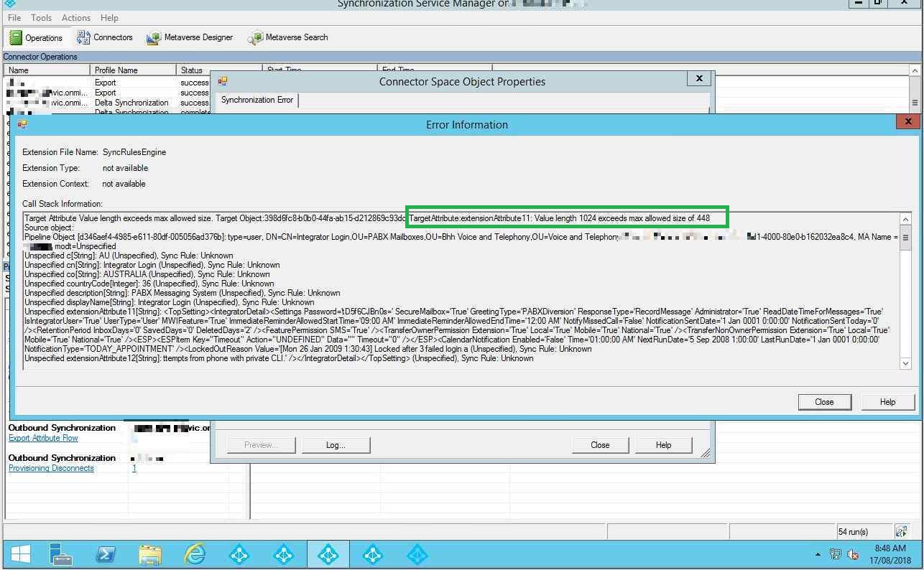The height and width of the screenshot is (570, 924).
Task: Click the 'Call Stack Information:' label
Action: tap(63, 204)
